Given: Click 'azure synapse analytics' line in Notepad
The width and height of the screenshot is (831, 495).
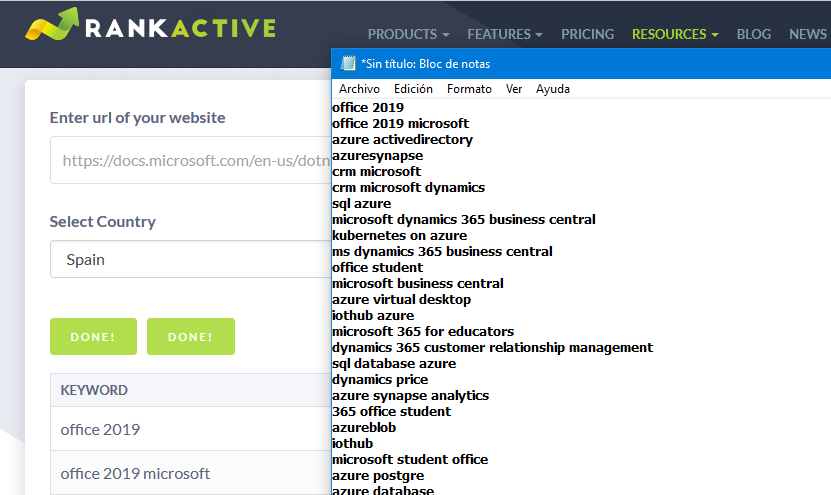Looking at the screenshot, I should pos(410,395).
